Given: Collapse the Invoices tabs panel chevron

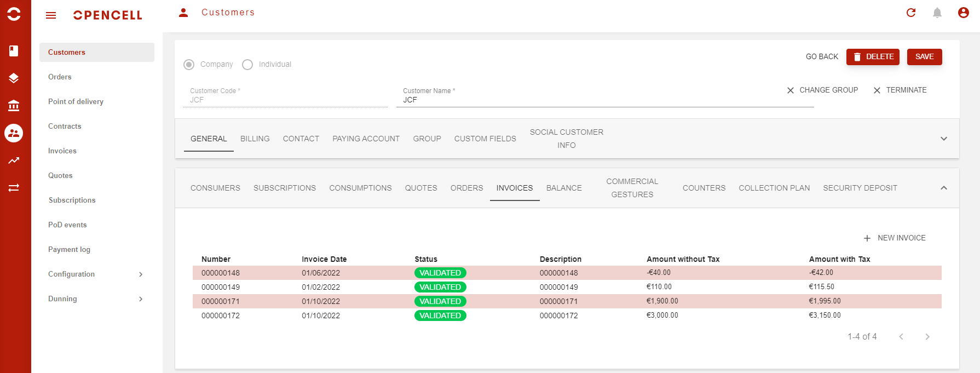Looking at the screenshot, I should 944,188.
